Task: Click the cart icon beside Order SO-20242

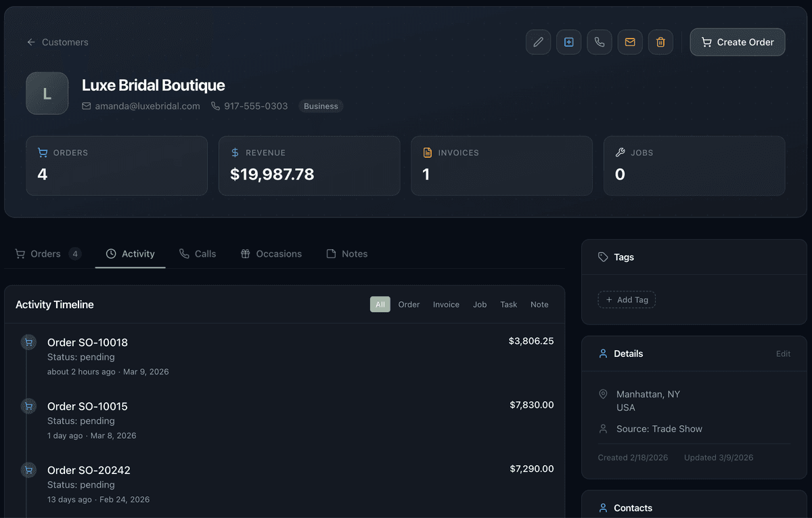Action: 28,470
